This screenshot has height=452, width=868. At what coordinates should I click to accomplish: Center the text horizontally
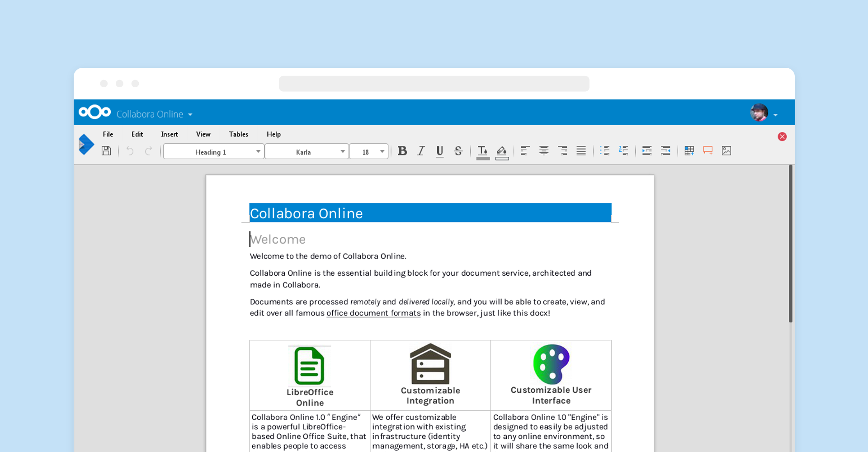click(544, 151)
